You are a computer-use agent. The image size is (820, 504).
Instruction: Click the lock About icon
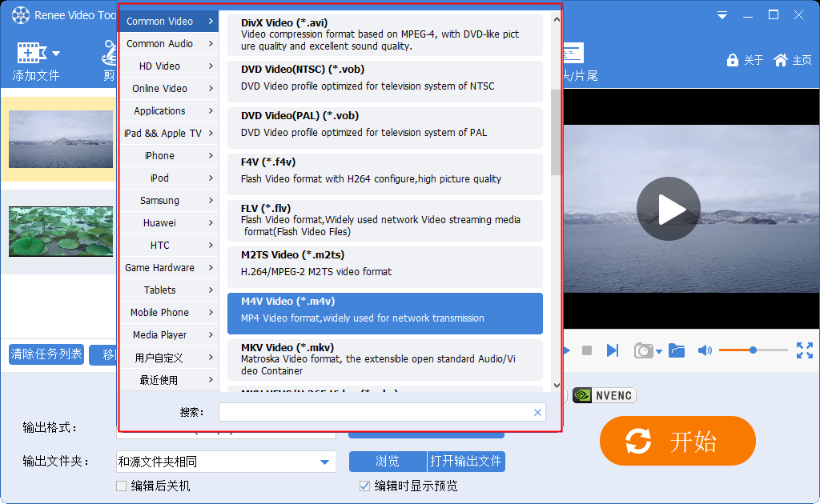coord(732,60)
